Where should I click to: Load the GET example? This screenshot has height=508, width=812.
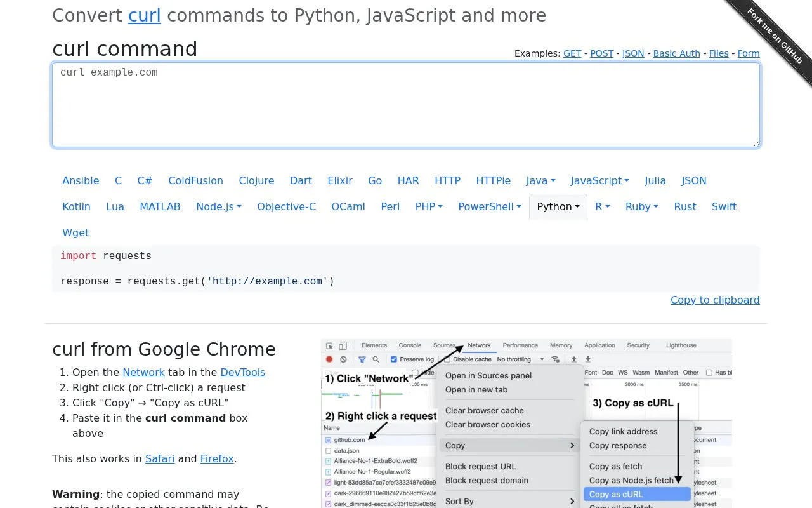pyautogui.click(x=572, y=53)
